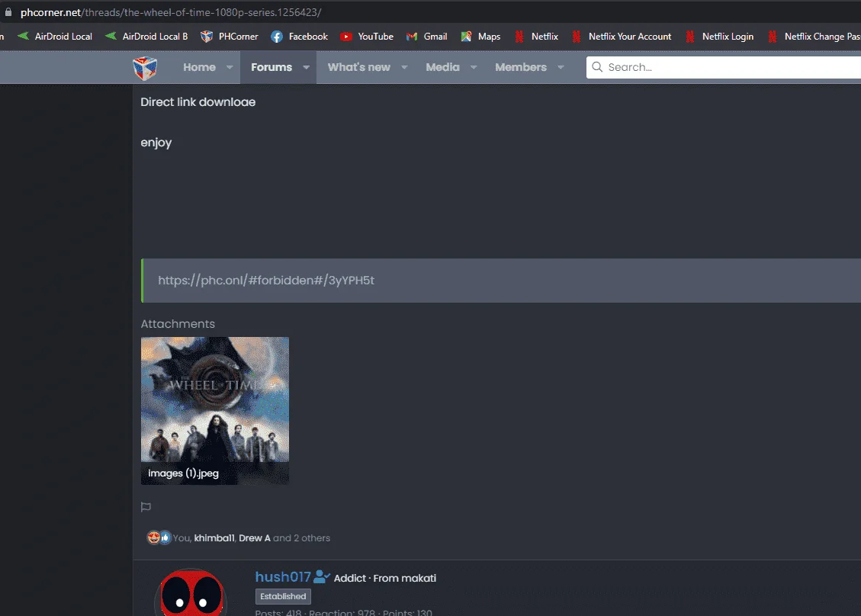The height and width of the screenshot is (616, 861).
Task: Click the follow icon next to hush017
Action: point(322,577)
